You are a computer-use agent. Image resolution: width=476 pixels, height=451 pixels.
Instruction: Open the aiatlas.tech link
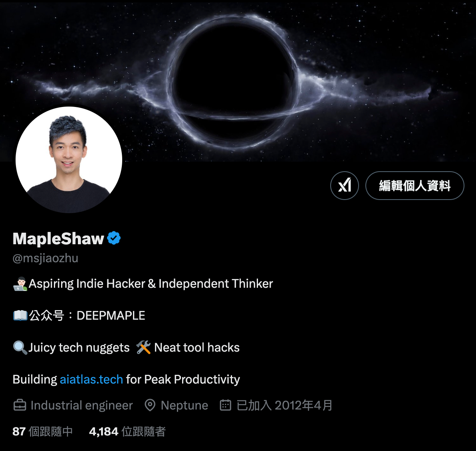click(91, 380)
